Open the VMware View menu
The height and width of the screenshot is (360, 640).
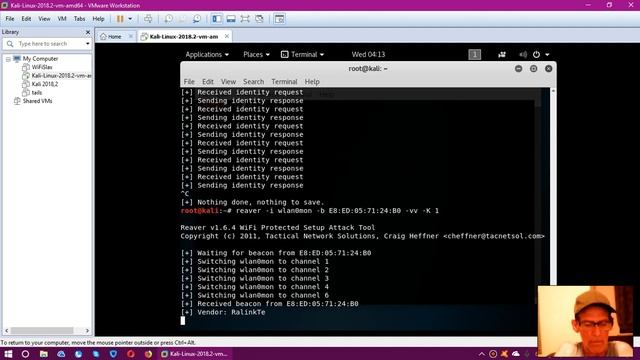[x=44, y=19]
